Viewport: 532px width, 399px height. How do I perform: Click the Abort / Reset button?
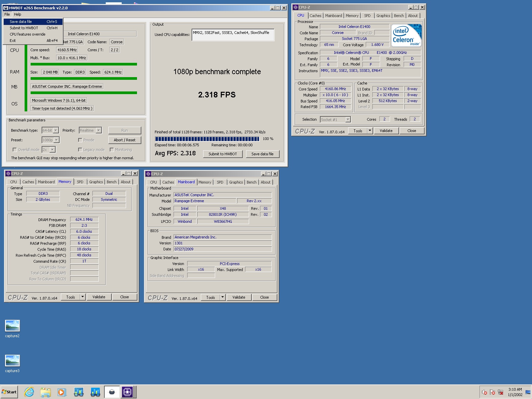(125, 140)
